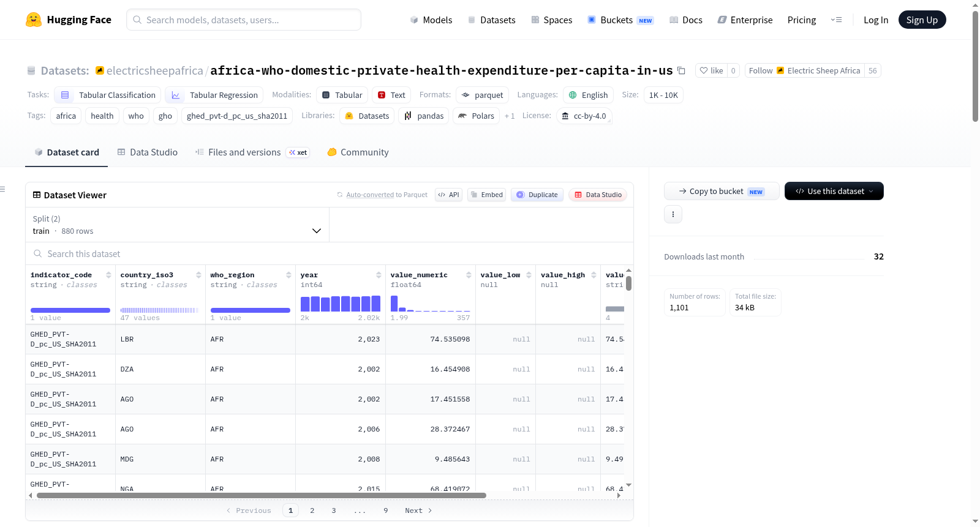Expand the navigation more-menu icon
Viewport: 980px width, 527px height.
[x=836, y=20]
